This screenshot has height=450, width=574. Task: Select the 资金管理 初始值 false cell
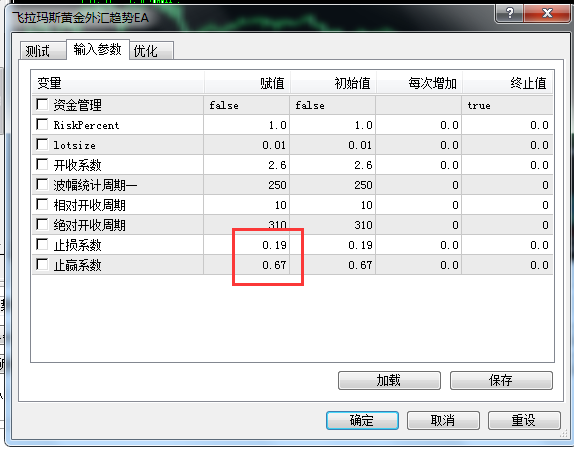click(x=332, y=105)
